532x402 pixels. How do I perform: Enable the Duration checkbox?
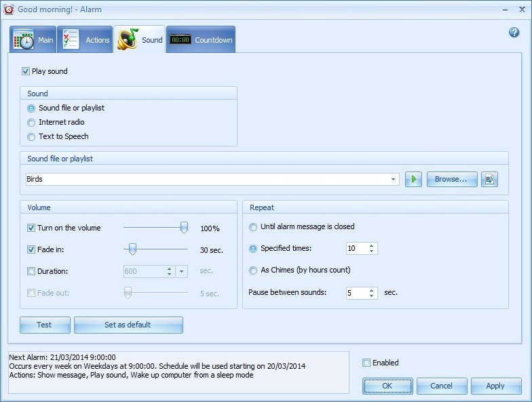click(31, 271)
